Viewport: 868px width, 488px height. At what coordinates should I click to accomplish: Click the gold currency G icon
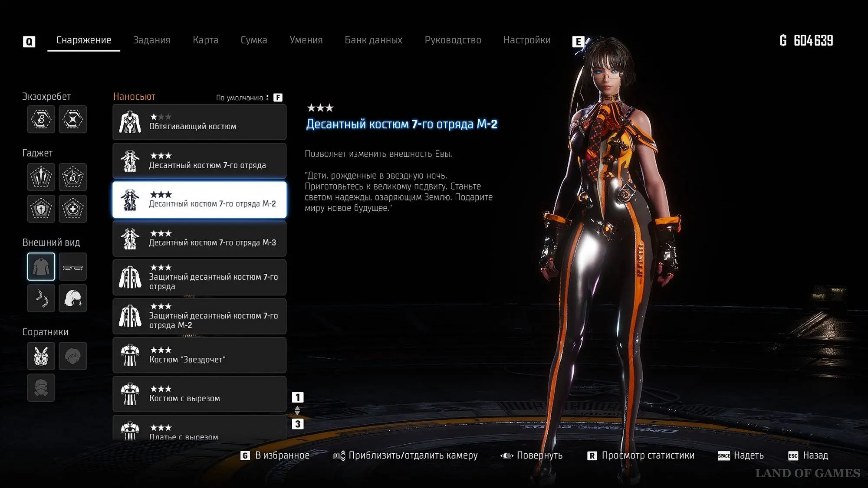[783, 40]
